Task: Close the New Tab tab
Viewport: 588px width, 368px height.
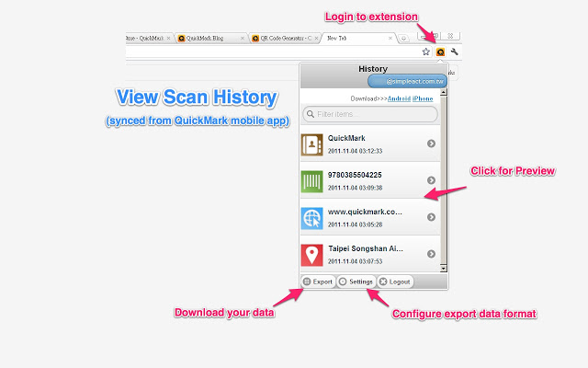Action: tap(390, 39)
